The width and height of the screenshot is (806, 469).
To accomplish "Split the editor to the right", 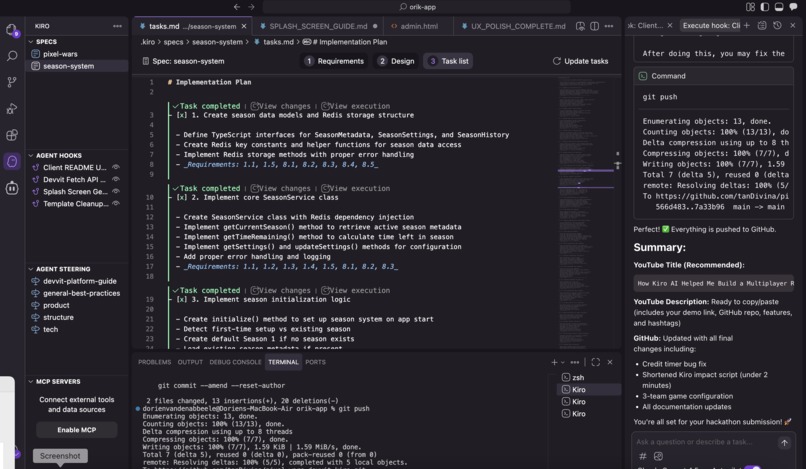I will click(x=594, y=26).
